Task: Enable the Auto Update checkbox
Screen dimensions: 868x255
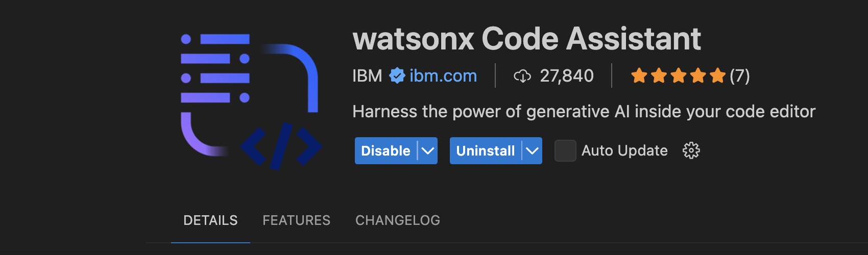Action: click(x=565, y=150)
